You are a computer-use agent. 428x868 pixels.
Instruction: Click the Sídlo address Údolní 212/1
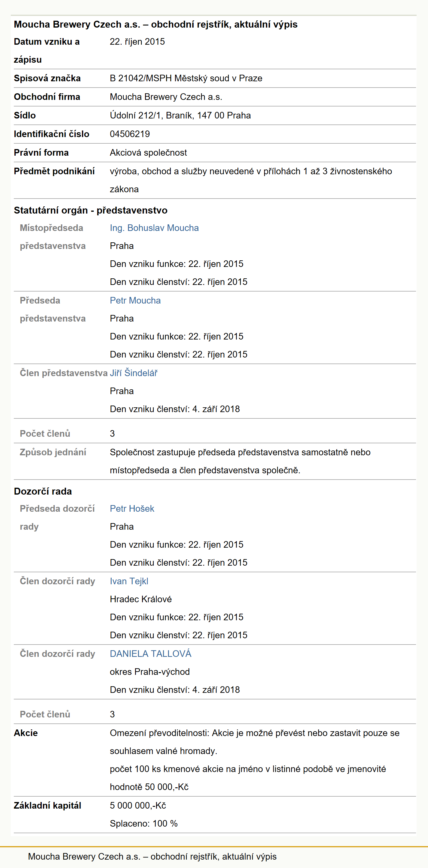coord(180,115)
